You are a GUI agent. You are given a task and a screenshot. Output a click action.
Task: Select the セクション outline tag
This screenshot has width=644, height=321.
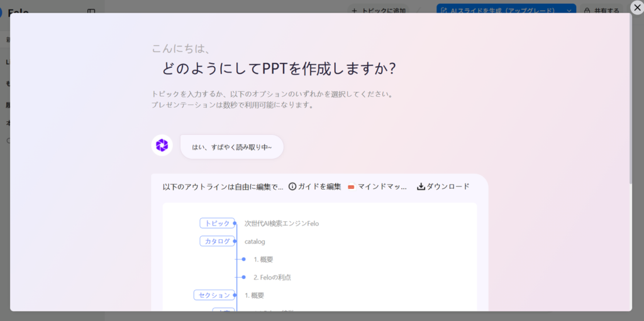(x=214, y=295)
